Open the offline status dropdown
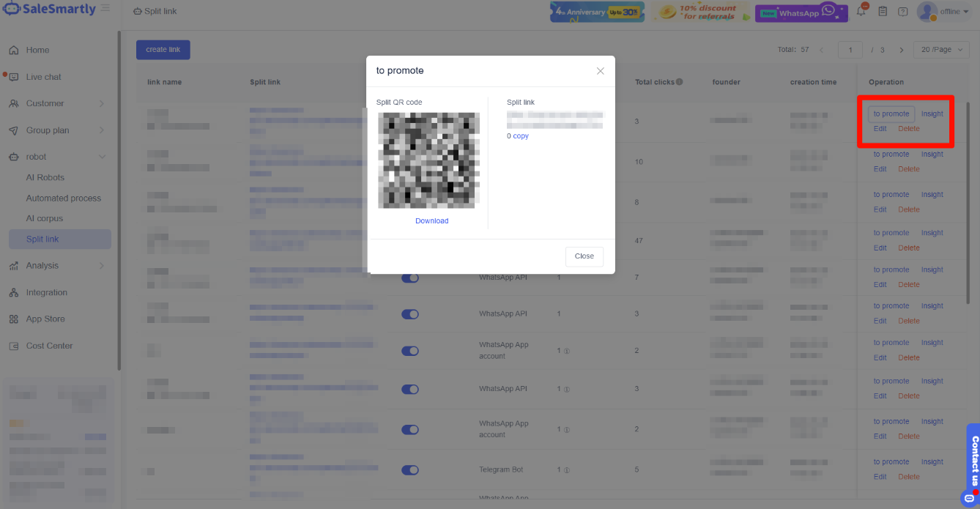The image size is (980, 509). click(954, 12)
